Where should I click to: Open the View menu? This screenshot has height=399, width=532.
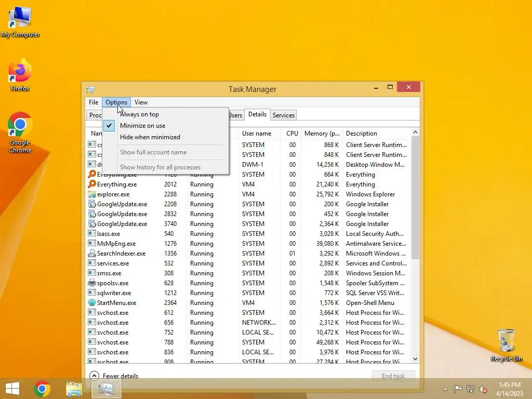(141, 102)
